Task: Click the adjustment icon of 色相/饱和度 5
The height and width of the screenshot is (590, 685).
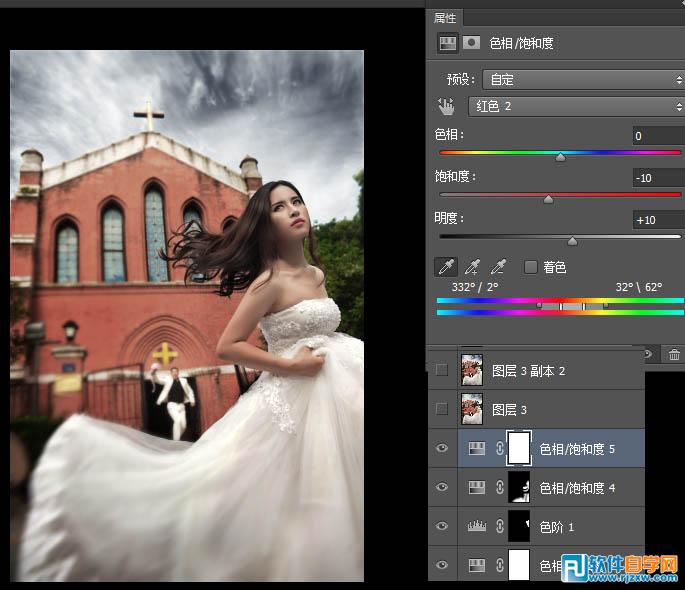Action: (x=477, y=449)
